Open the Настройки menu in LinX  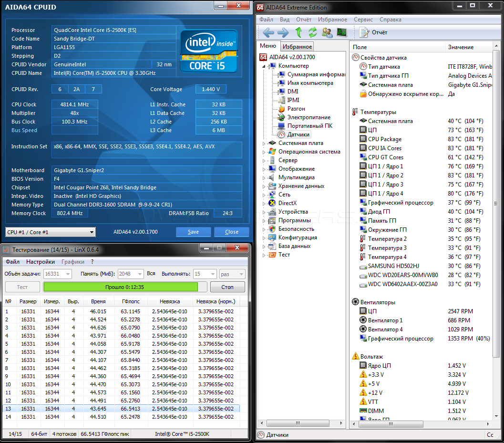40,262
